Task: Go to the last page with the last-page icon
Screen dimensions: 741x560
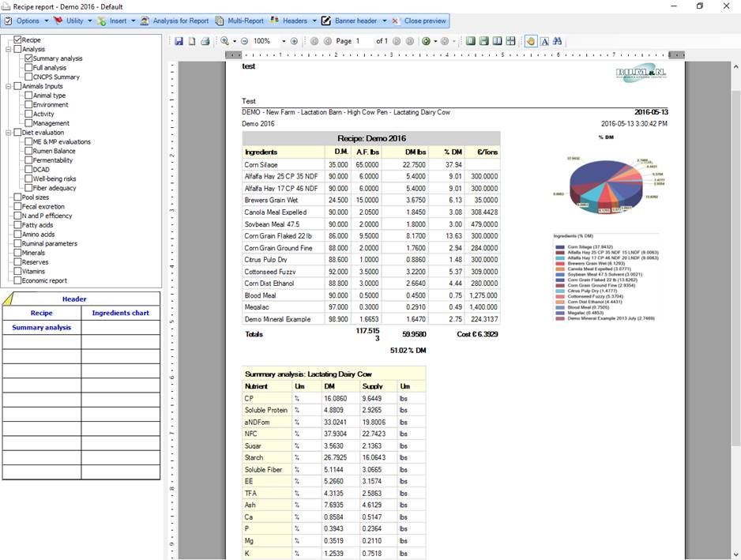Action: point(410,41)
